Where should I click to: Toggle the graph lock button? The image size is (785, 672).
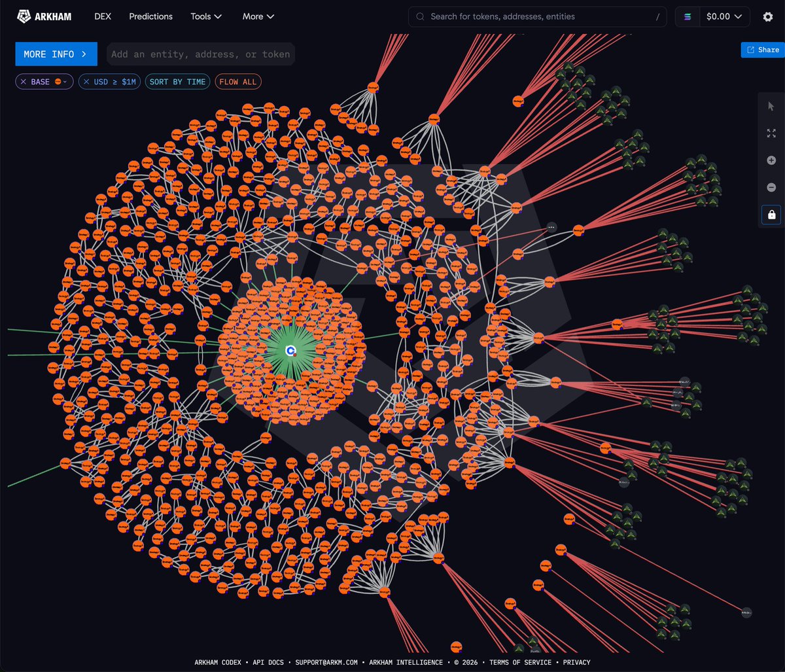[771, 215]
